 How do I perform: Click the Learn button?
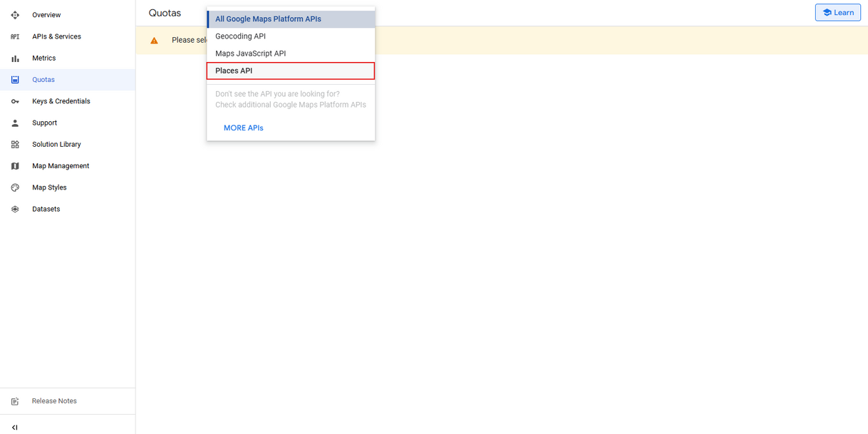point(838,12)
